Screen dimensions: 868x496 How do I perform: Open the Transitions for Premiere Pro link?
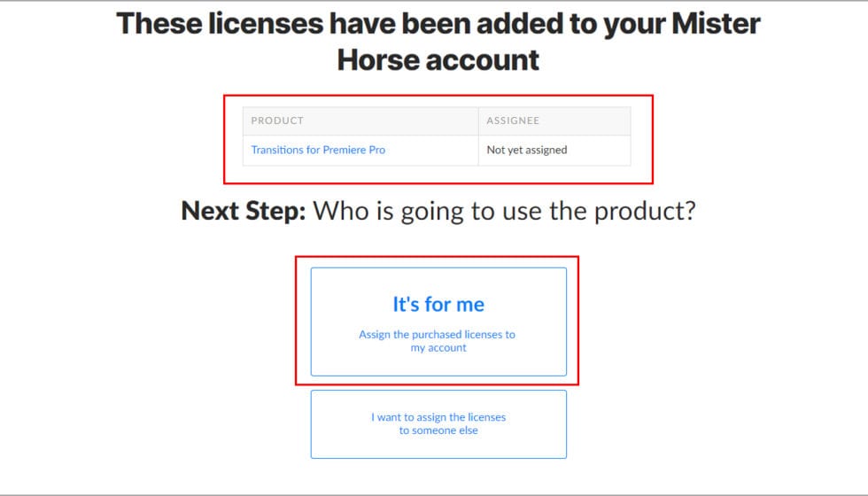[x=318, y=150]
